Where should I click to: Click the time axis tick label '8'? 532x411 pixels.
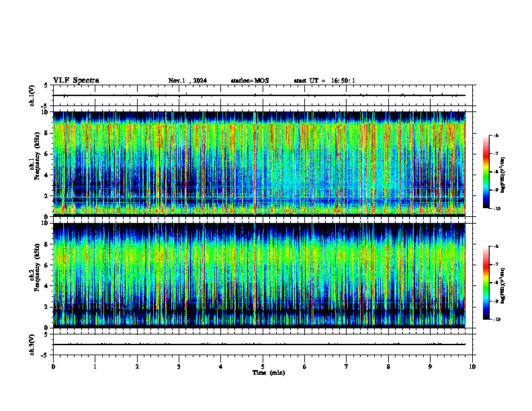click(388, 367)
